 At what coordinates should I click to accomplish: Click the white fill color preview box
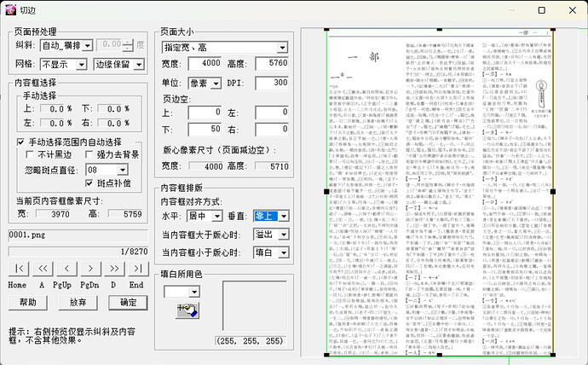tap(255, 306)
